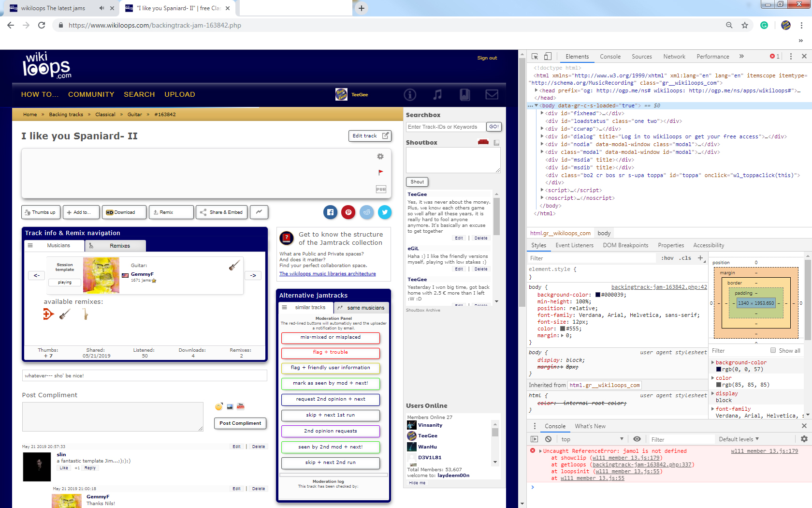
Task: Open the top context dropdown in console
Action: point(592,439)
